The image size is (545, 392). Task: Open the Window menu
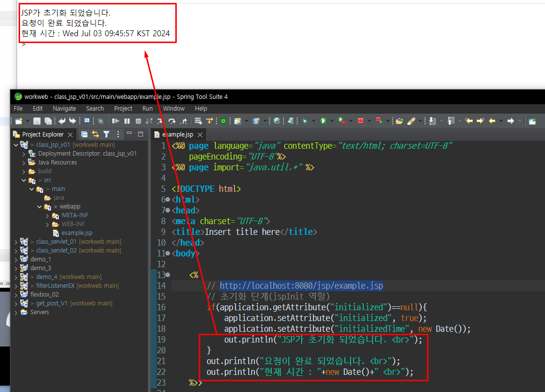[x=174, y=109]
